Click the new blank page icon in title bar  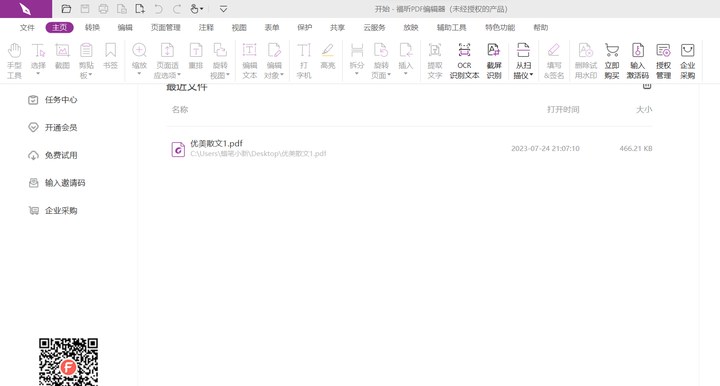(140, 9)
